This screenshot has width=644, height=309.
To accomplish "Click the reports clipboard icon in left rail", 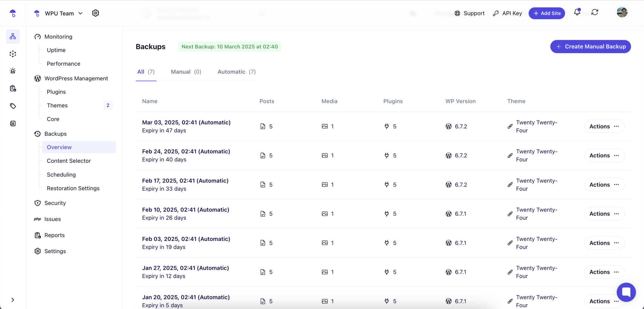I will (13, 89).
